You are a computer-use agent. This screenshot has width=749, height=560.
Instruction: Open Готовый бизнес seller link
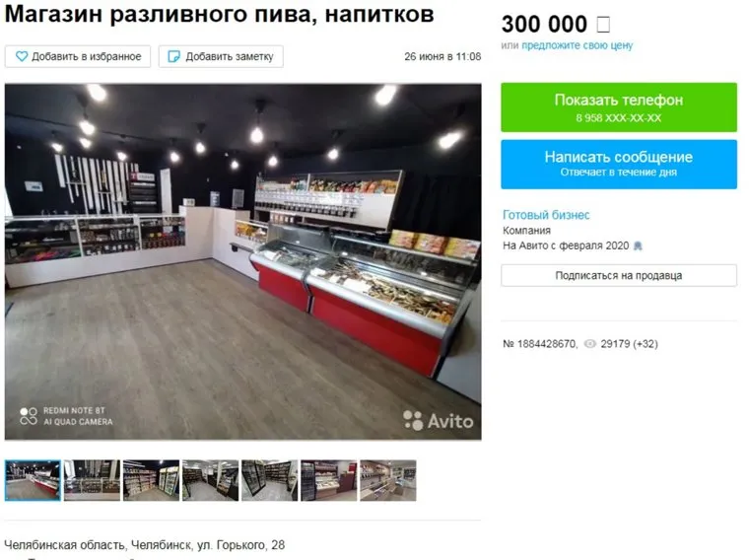point(546,215)
